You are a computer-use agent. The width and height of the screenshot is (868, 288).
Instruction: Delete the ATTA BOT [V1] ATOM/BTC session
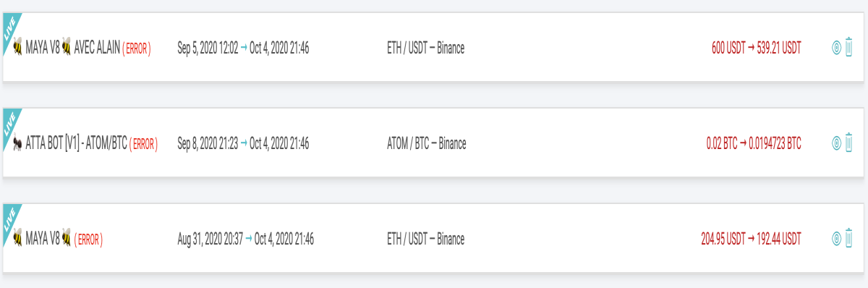tap(849, 143)
